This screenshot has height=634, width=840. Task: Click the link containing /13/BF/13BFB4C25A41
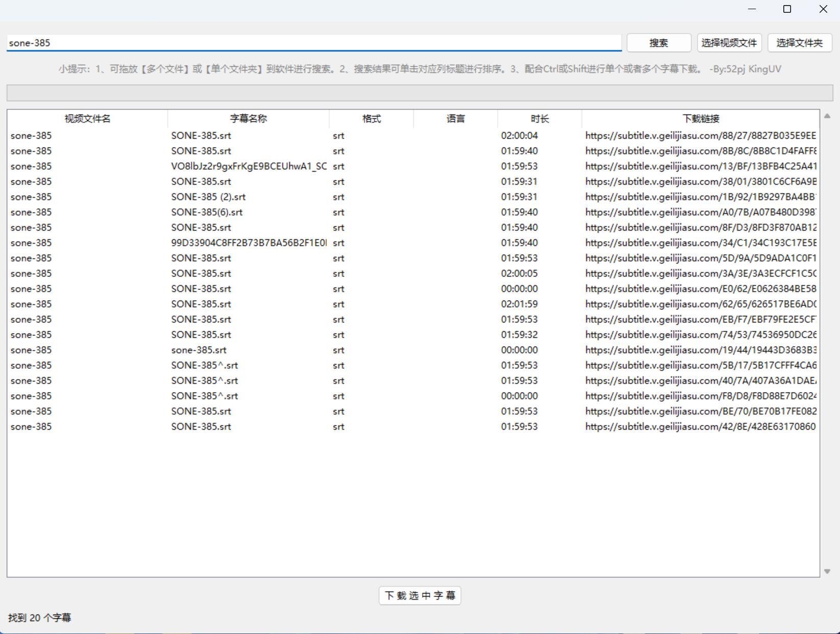[x=701, y=166]
